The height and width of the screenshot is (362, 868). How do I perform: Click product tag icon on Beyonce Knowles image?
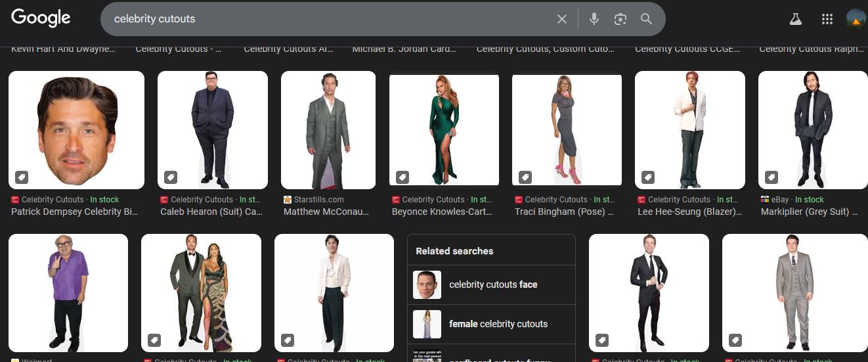coord(402,177)
